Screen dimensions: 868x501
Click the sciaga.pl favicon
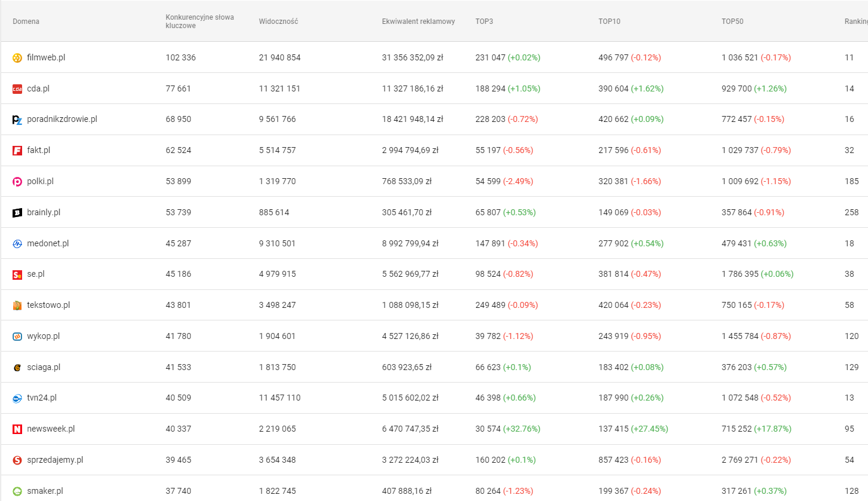point(17,368)
